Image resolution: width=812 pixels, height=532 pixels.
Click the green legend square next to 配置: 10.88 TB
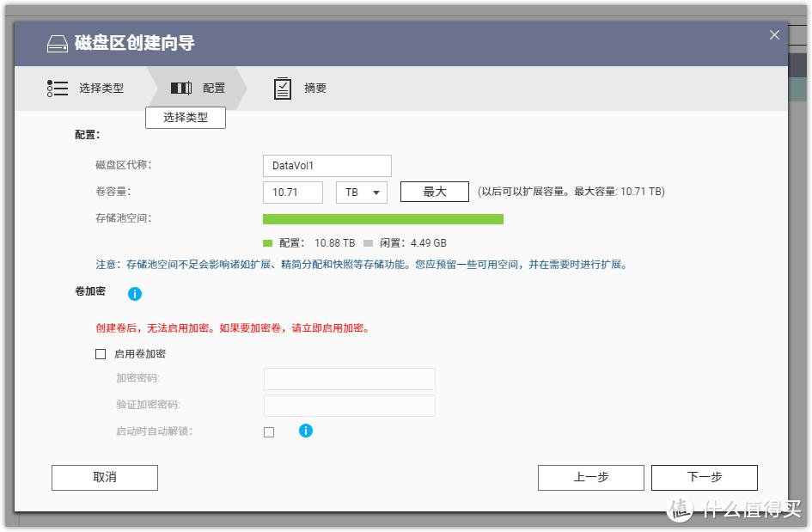[267, 243]
